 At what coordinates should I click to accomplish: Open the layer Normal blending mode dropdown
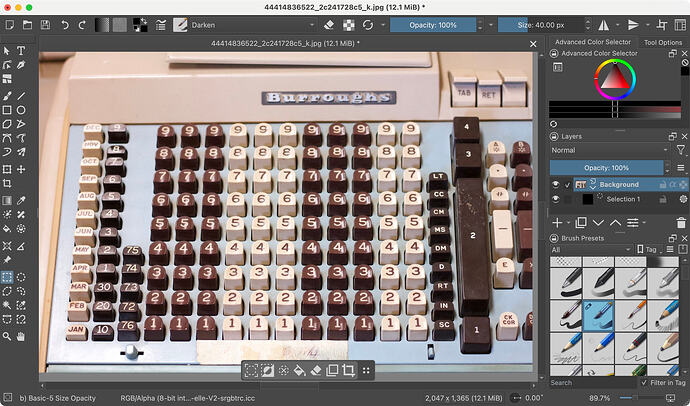pos(609,150)
